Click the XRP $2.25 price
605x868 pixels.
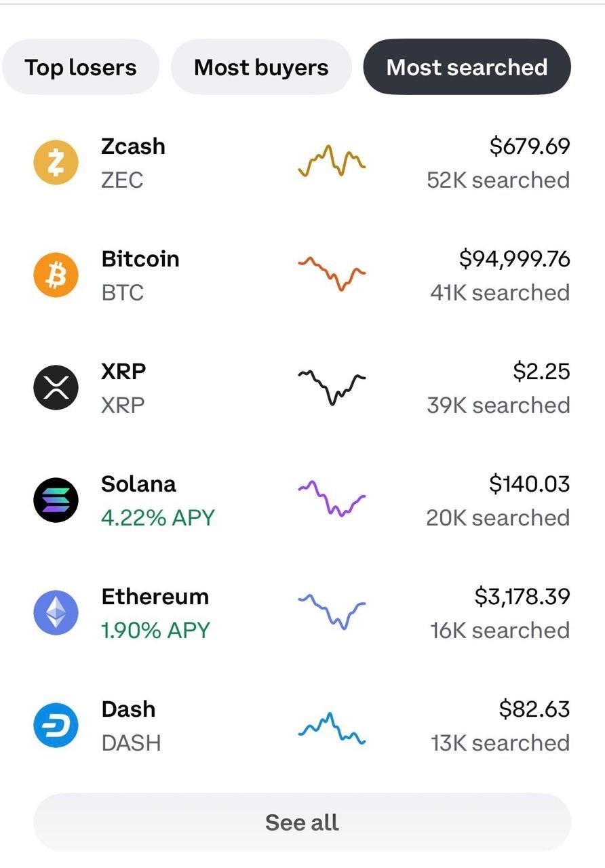click(x=541, y=372)
